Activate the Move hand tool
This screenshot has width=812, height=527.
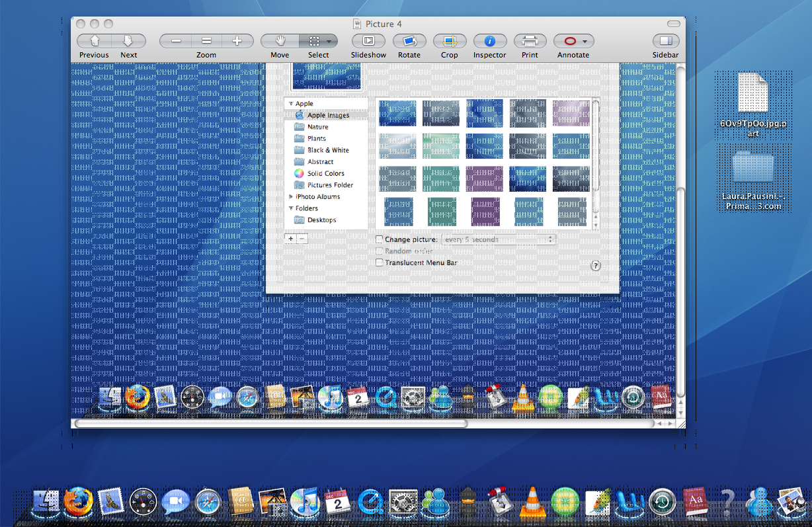coord(280,41)
